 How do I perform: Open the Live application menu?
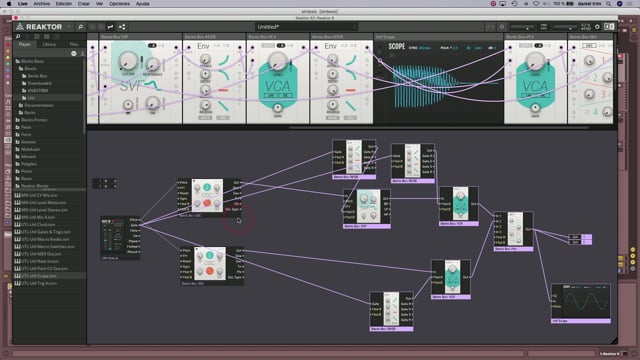click(x=23, y=4)
